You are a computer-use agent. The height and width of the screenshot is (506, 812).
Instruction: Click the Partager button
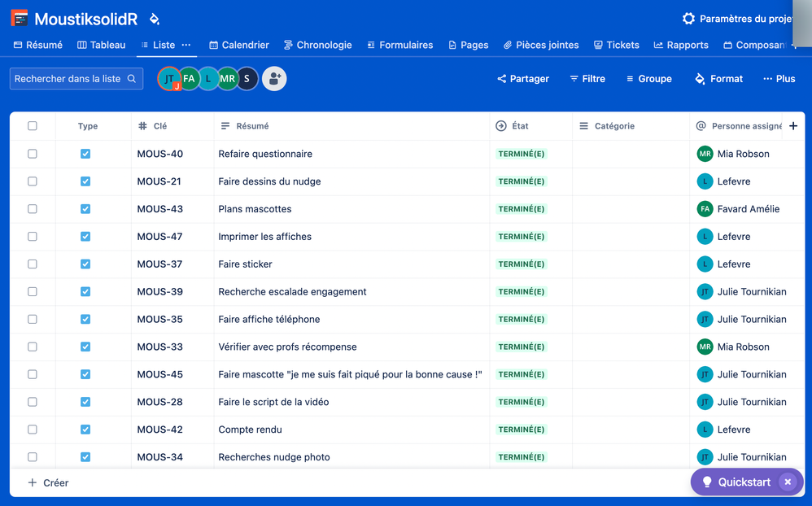point(523,79)
